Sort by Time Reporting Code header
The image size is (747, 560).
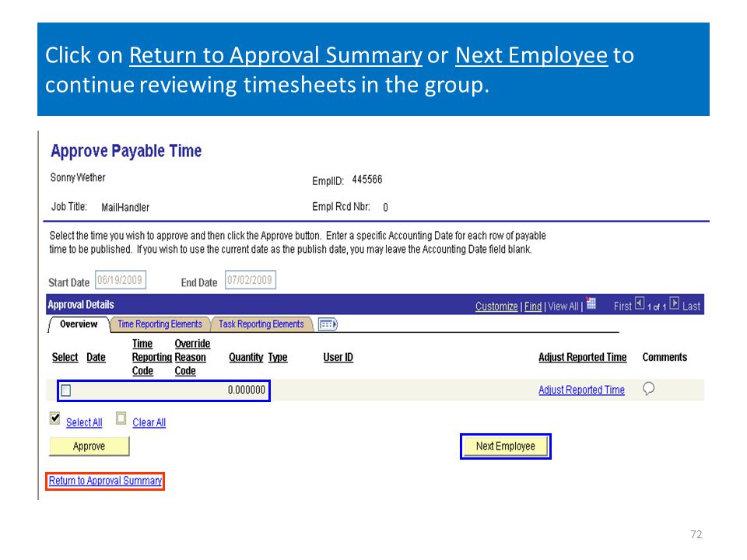pyautogui.click(x=152, y=357)
